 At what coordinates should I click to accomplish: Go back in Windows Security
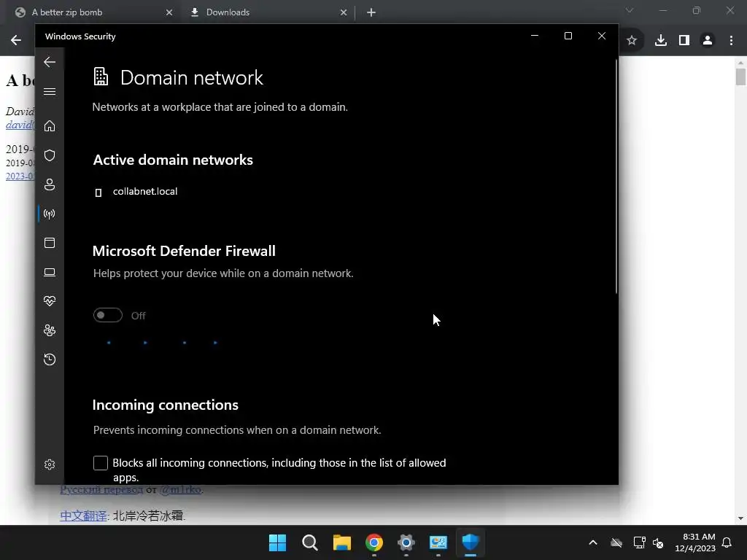point(50,62)
